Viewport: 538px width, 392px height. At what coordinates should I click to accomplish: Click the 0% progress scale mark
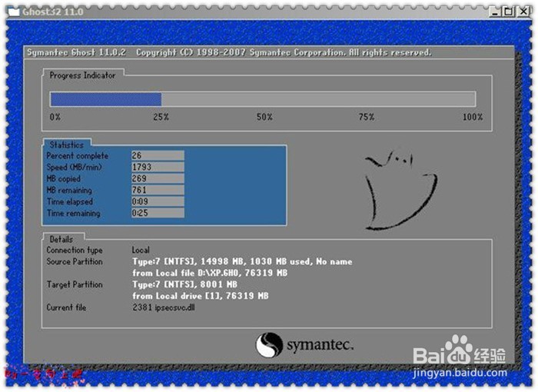(x=55, y=117)
